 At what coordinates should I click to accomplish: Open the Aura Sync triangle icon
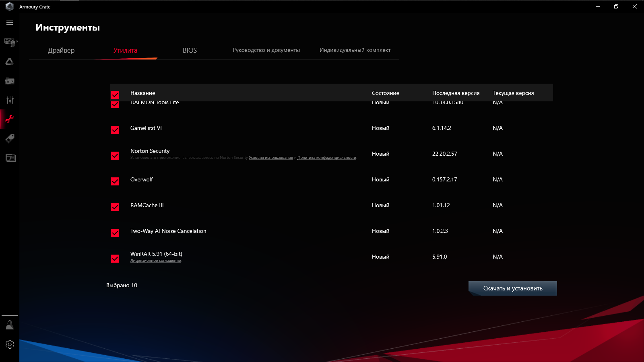coord(10,62)
